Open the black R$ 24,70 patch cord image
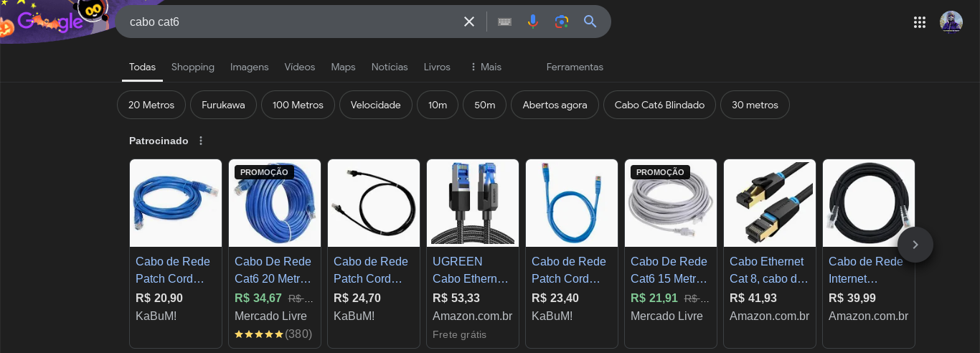Screen dimensions: 980x353 (374, 203)
